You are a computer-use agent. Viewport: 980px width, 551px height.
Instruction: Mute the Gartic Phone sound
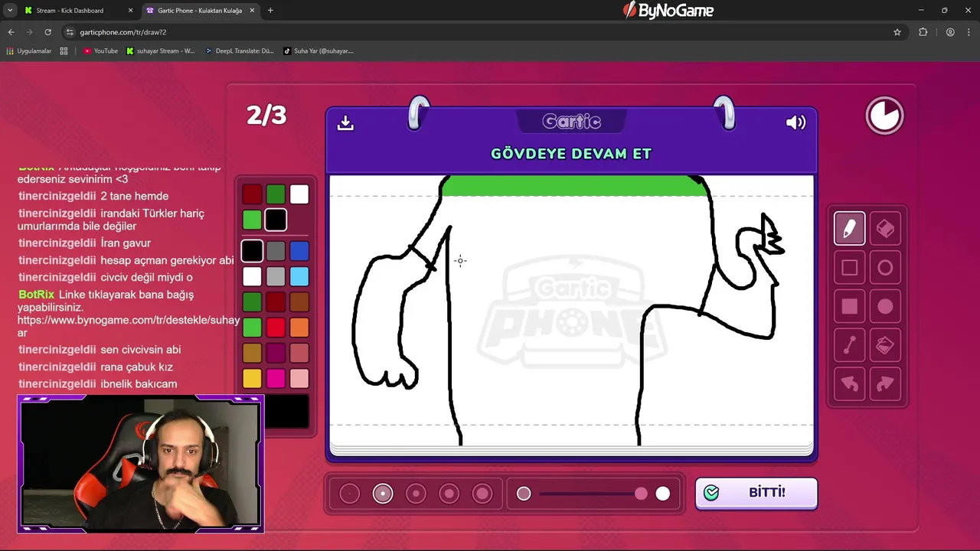pos(795,122)
